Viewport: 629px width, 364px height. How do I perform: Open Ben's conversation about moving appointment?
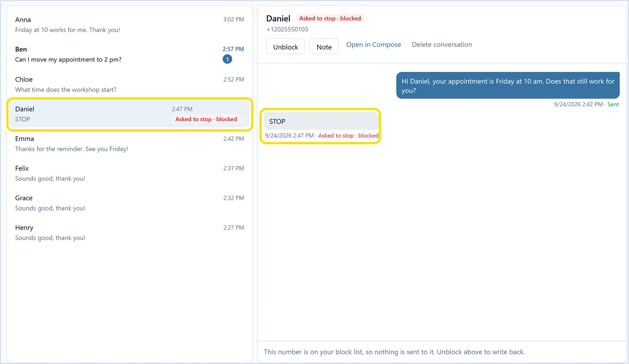tap(129, 54)
